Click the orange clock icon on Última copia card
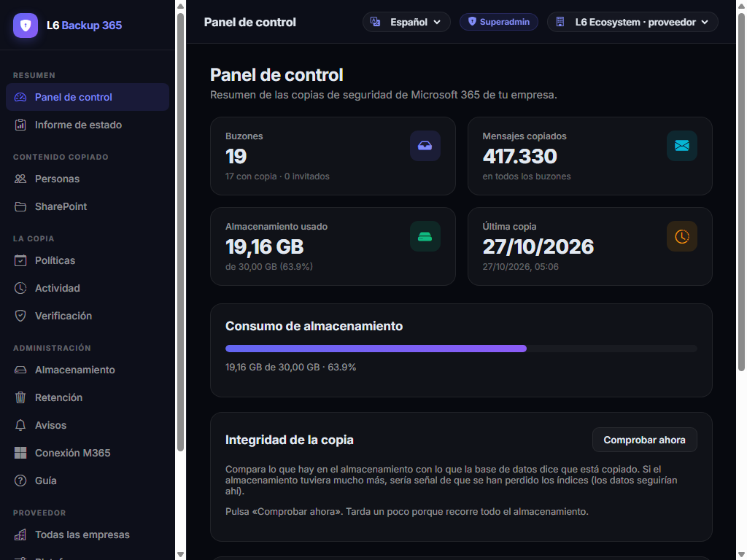747x560 pixels. coord(682,236)
